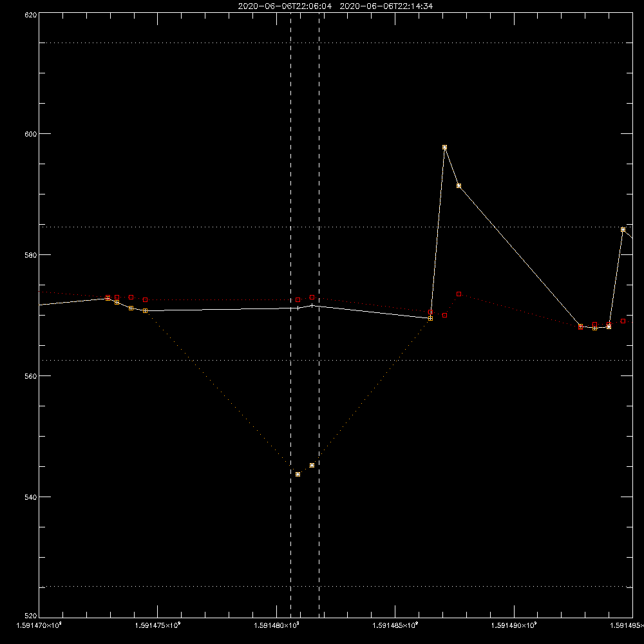Pick the orange square where the dotted V rejoins the white line

430,318
